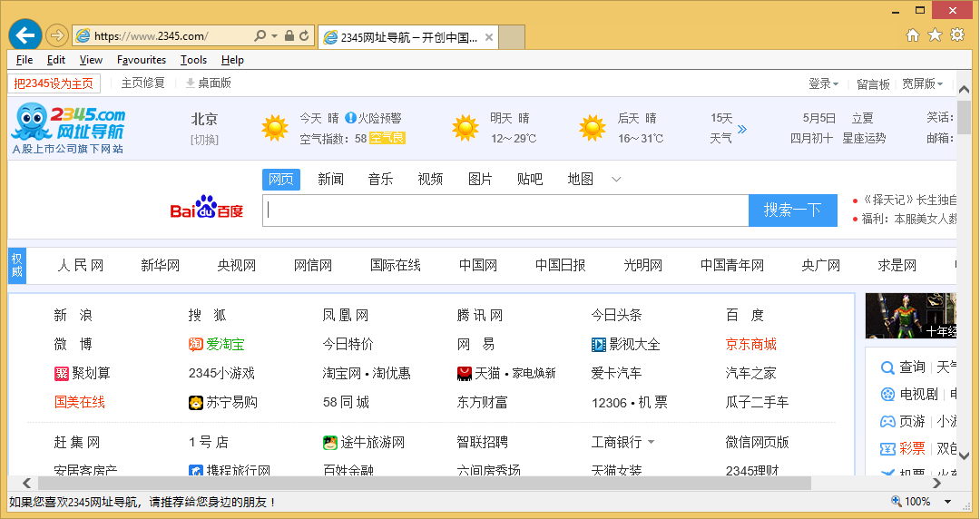Open the Help menu
Image resolution: width=980 pixels, height=519 pixels.
click(232, 60)
